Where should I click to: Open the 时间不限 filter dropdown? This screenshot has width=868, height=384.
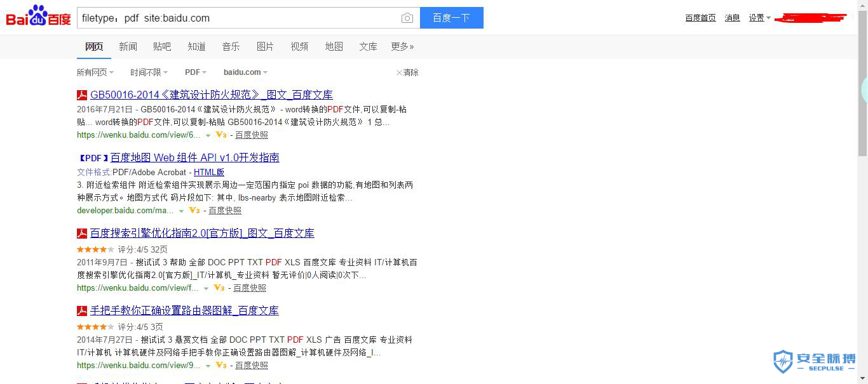149,72
